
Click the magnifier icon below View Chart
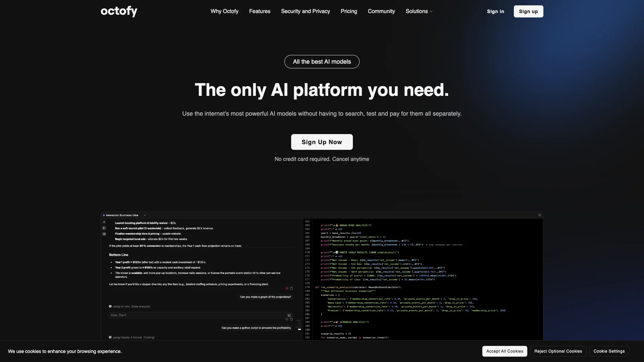click(x=287, y=319)
